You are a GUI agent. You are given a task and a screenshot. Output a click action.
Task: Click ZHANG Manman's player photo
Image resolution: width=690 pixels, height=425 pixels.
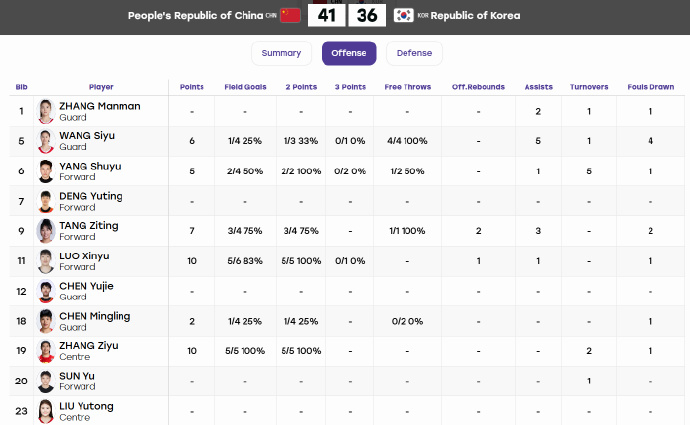pos(46,111)
